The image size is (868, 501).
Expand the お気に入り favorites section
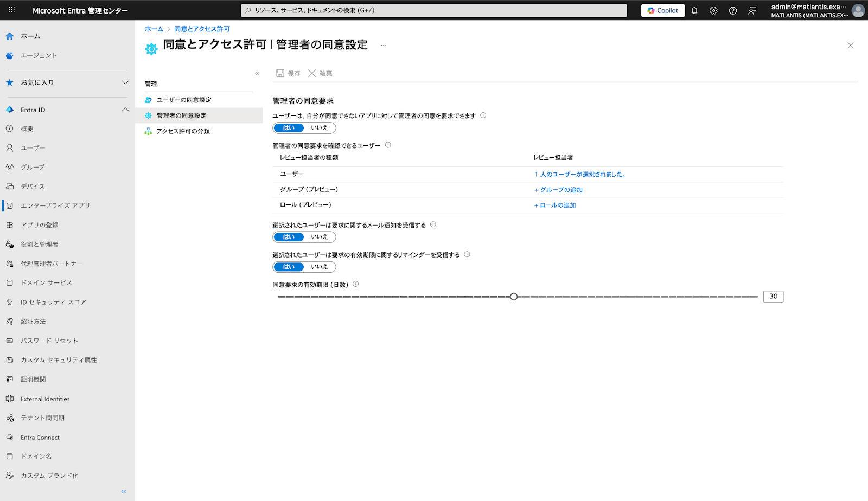click(125, 82)
